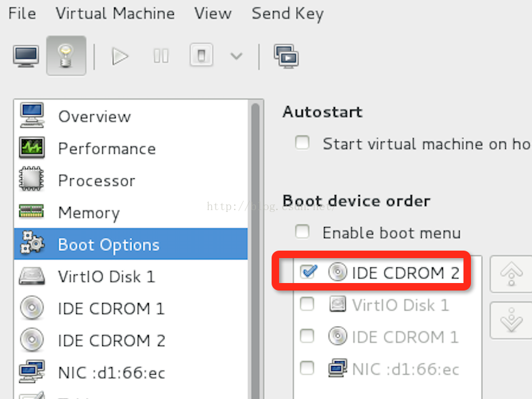Check the VirtIO Disk 1 boot checkbox
Viewport: 532px width, 399px height.
[x=307, y=304]
